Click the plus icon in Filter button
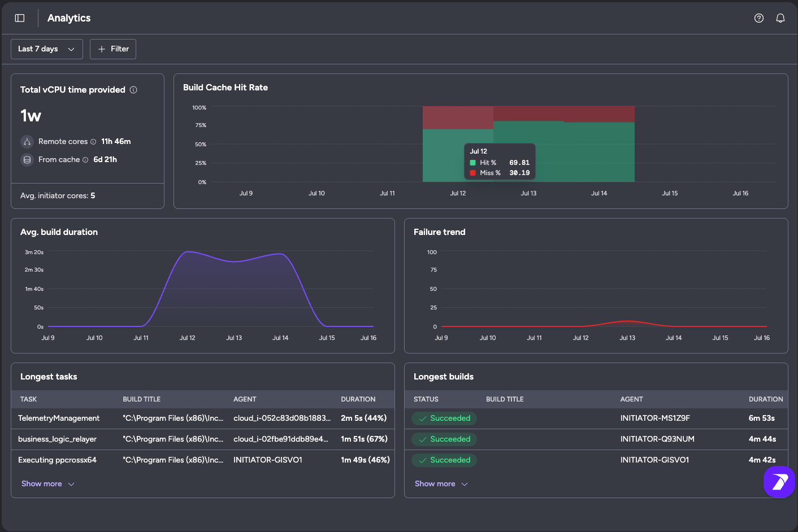 (x=102, y=49)
